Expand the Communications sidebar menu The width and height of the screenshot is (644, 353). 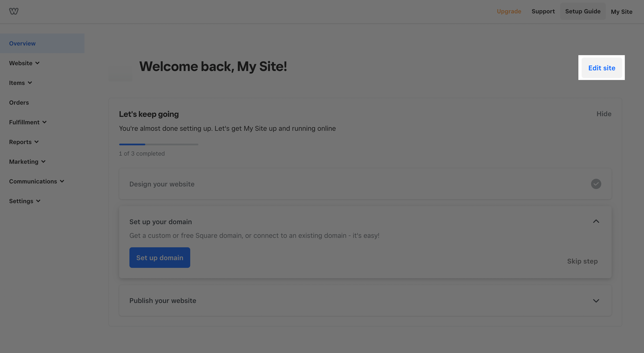coord(37,182)
